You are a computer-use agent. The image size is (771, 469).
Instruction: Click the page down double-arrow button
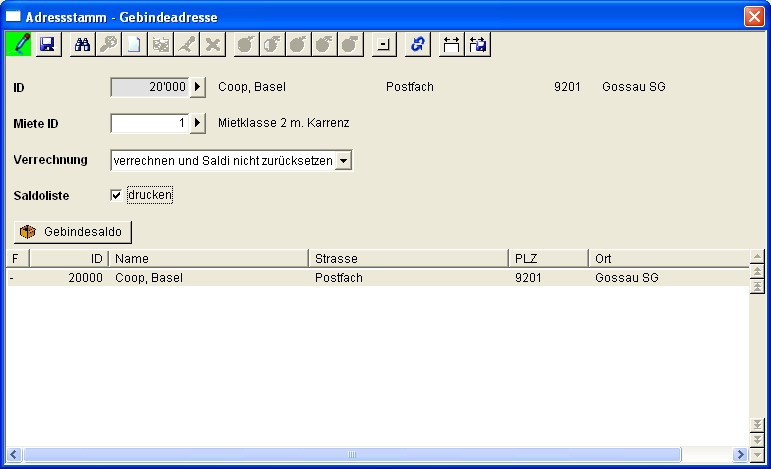click(x=757, y=440)
